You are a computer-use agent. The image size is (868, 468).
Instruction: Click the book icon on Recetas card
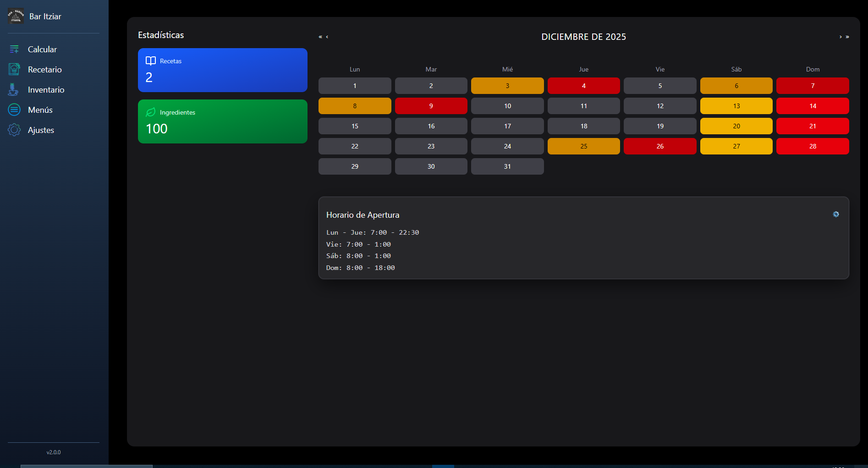tap(151, 61)
